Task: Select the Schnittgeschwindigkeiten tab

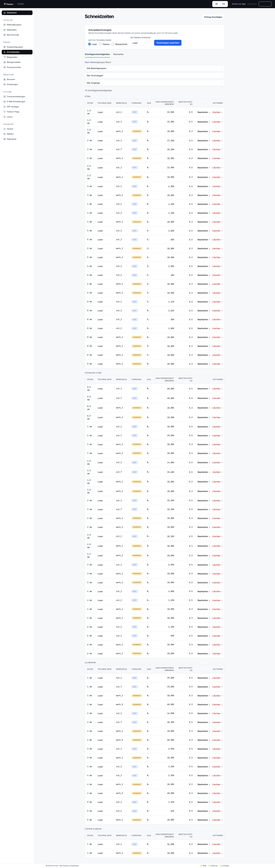Action: pos(97,54)
